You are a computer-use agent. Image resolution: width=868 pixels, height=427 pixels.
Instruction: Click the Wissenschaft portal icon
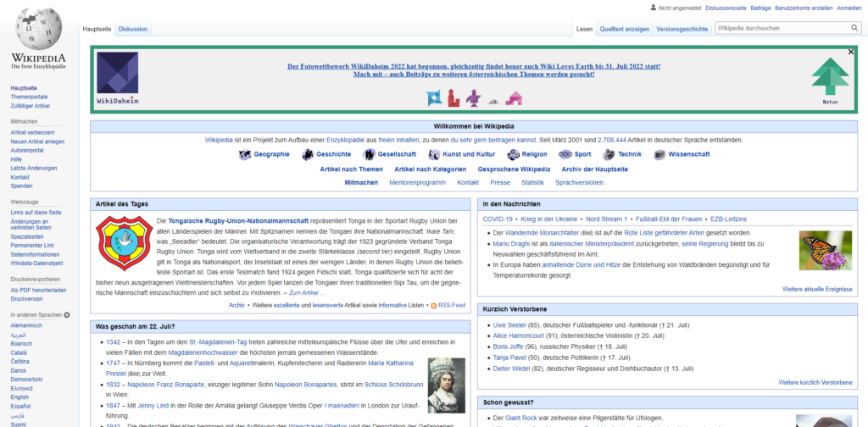tap(659, 155)
